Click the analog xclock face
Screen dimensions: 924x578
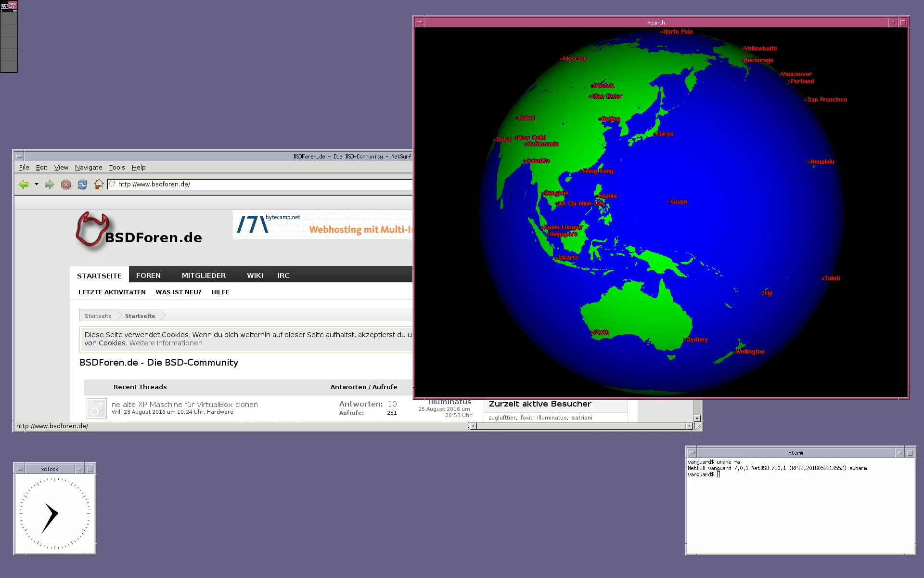55,513
